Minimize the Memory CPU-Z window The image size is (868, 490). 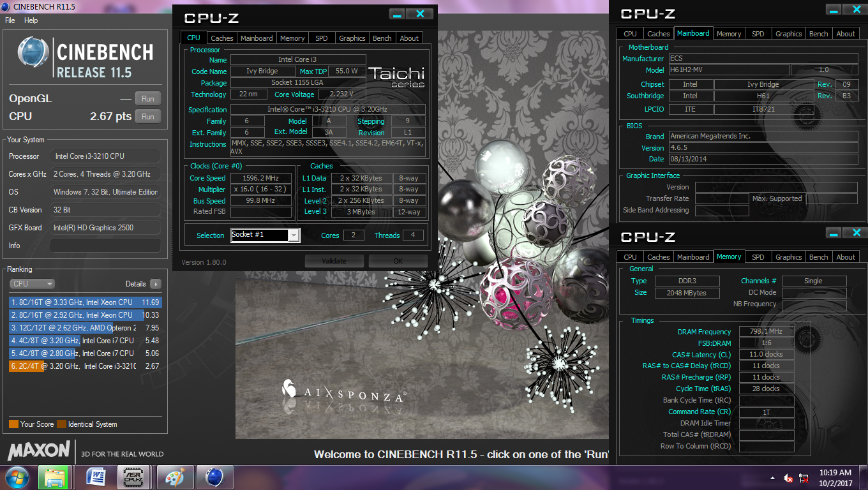834,233
